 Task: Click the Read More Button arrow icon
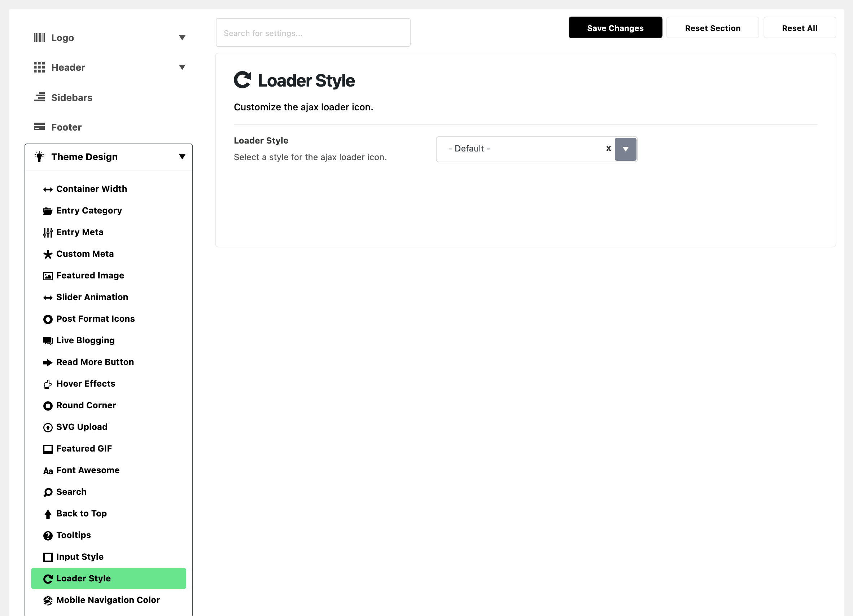pyautogui.click(x=48, y=363)
